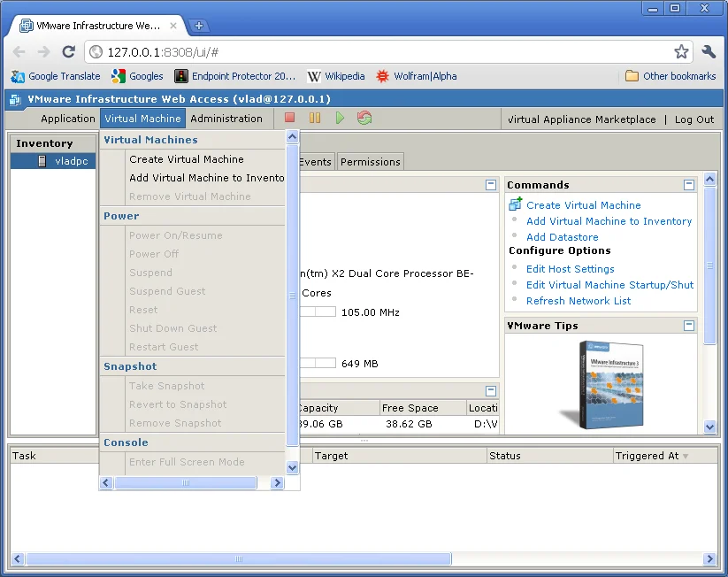Click the Create Virtual Machine link in Commands
This screenshot has width=728, height=577.
coord(583,205)
